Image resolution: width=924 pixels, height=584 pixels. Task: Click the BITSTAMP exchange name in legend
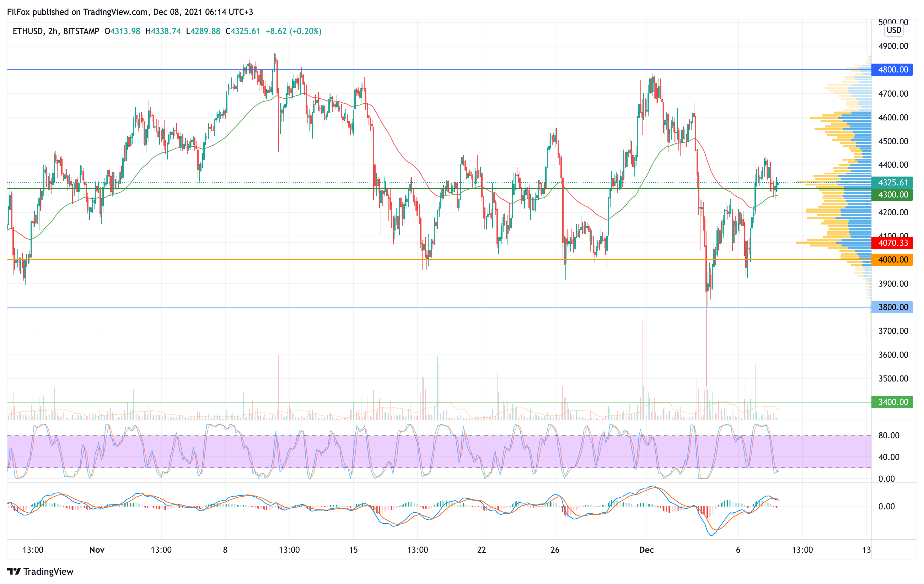pos(81,32)
